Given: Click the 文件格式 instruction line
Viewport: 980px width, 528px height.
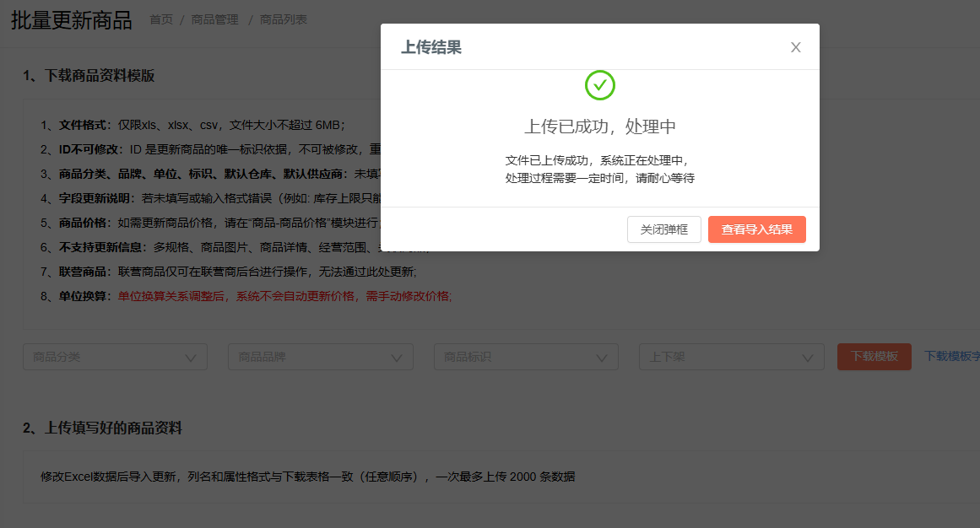Looking at the screenshot, I should tap(192, 125).
